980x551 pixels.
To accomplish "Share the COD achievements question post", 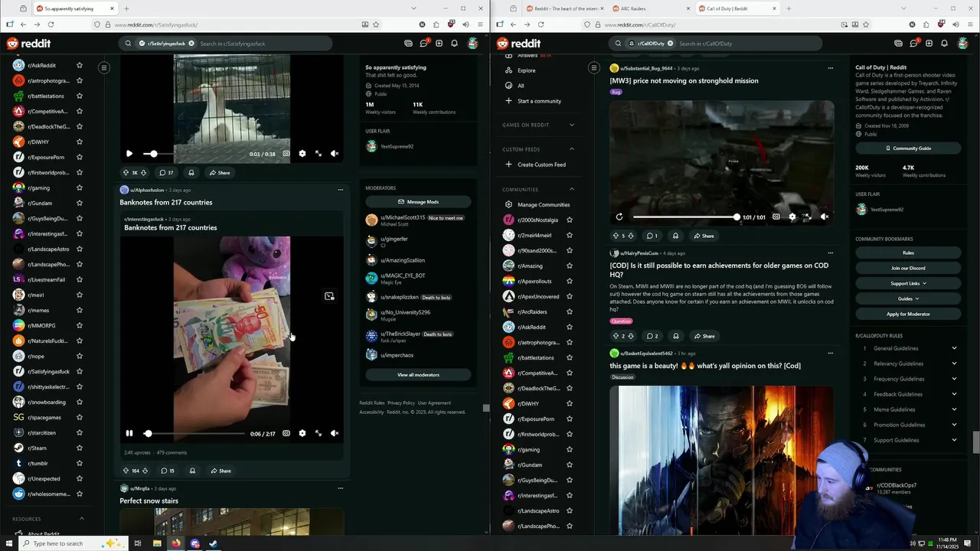I will tap(704, 336).
